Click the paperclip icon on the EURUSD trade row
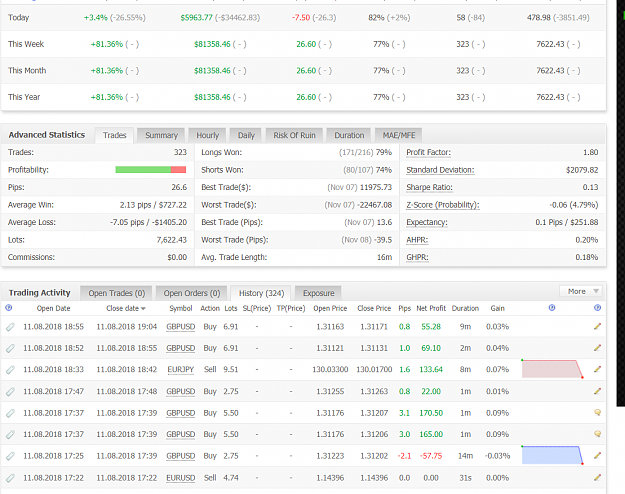 pyautogui.click(x=10, y=478)
